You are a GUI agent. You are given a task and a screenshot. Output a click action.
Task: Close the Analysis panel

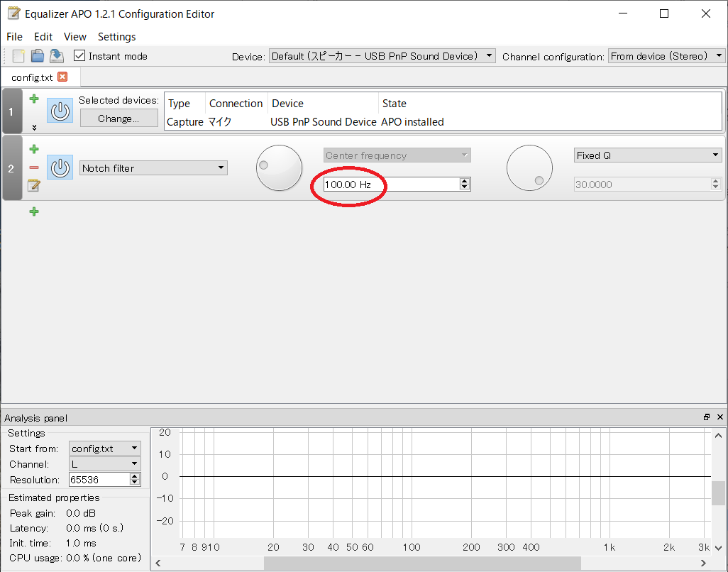(x=720, y=417)
